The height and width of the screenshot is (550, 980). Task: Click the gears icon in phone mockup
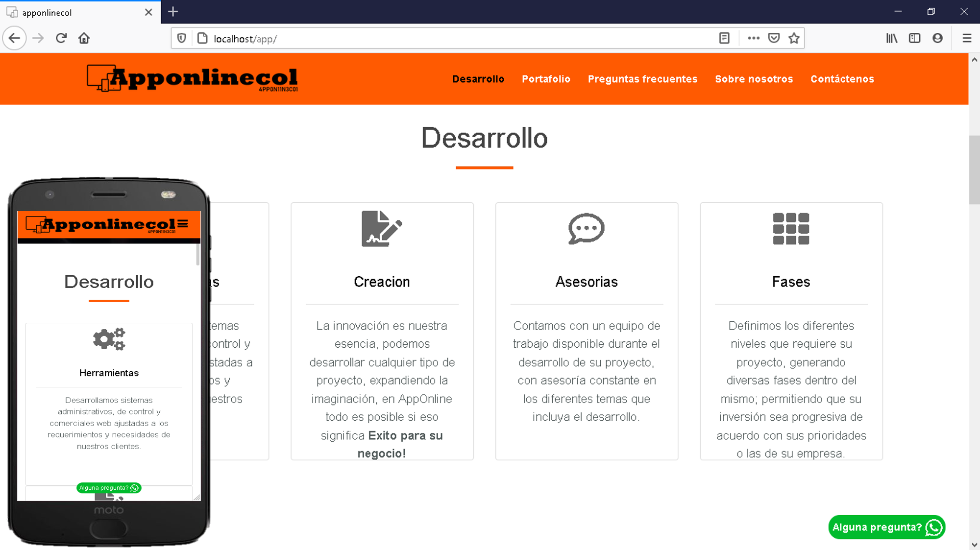(x=109, y=339)
